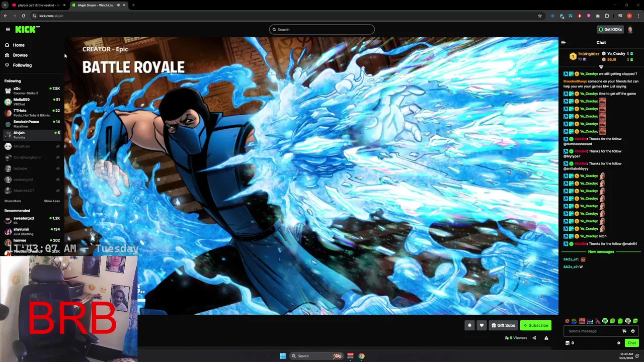Open the emote picker
This screenshot has height=362, width=644.
pyautogui.click(x=633, y=331)
